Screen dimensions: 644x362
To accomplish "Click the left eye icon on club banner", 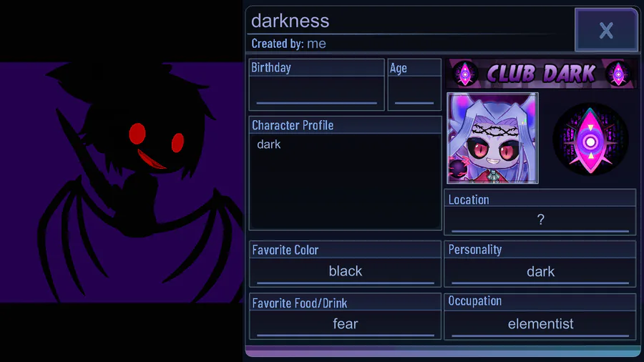I will click(x=465, y=74).
